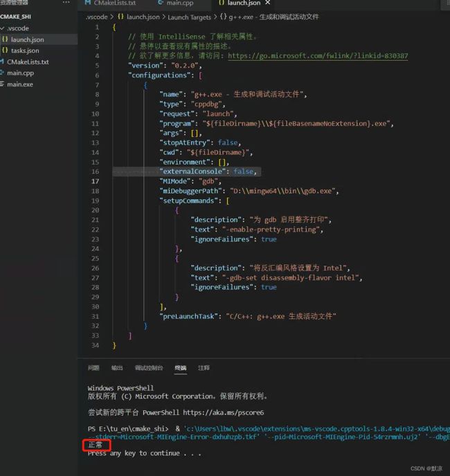450x476 pixels.
Task: Click the launch.json breadcrumb segment
Action: click(x=143, y=17)
